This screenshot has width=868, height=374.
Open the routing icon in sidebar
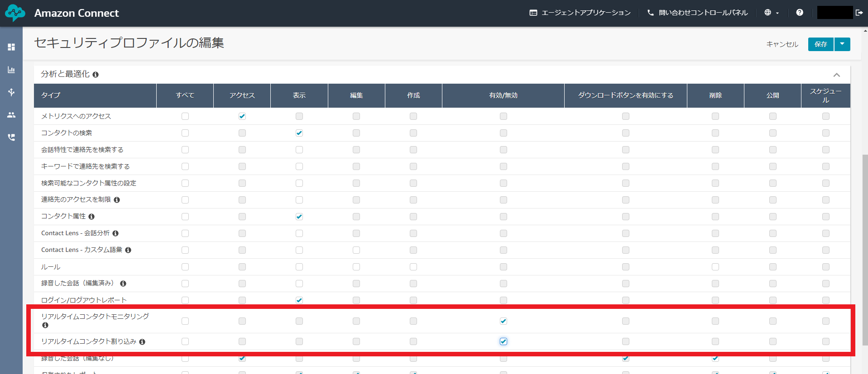tap(11, 92)
